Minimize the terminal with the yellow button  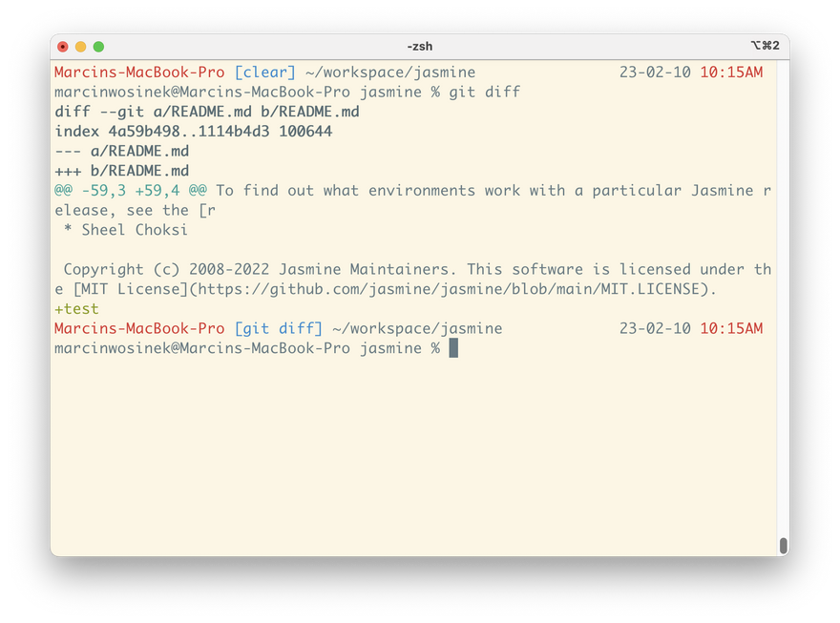[80, 46]
